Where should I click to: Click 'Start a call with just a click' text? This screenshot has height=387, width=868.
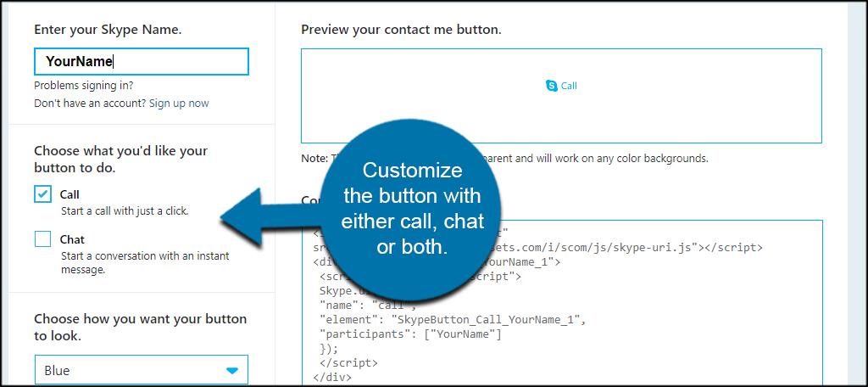[125, 211]
